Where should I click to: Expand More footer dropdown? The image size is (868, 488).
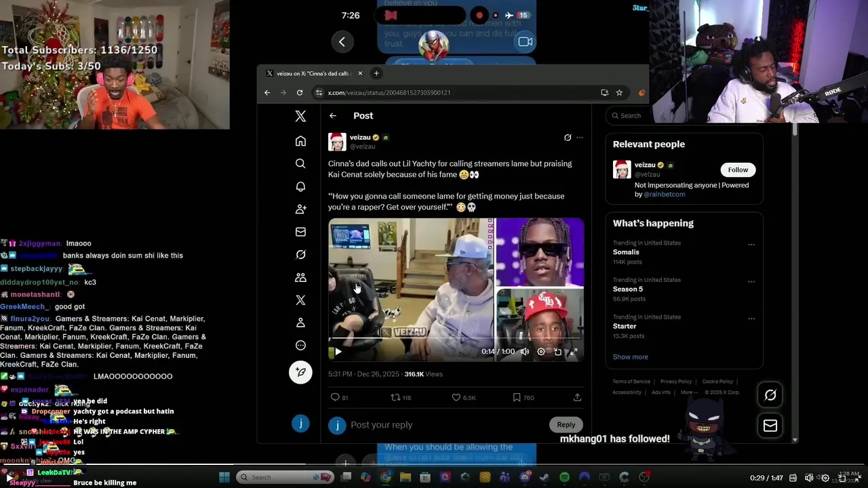coord(689,392)
